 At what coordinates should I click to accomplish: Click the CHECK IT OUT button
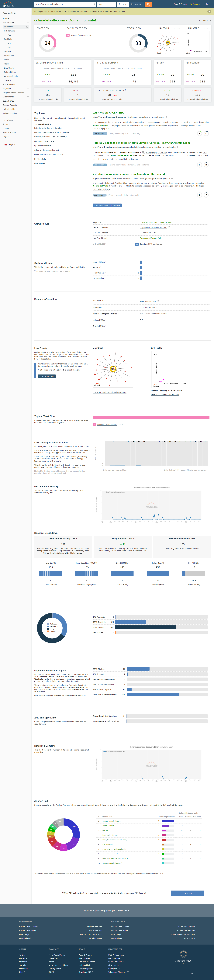click(47, 376)
